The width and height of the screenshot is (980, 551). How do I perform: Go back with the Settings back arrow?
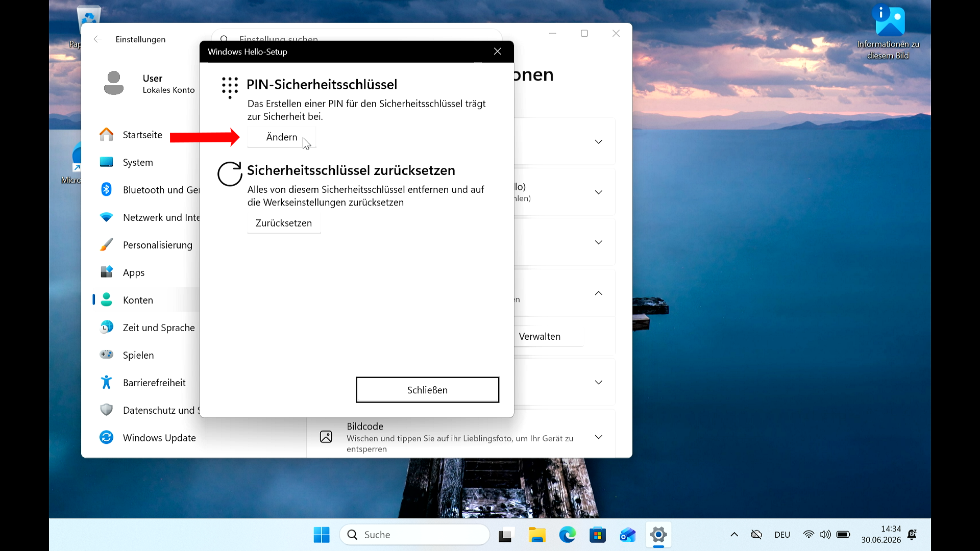click(97, 39)
